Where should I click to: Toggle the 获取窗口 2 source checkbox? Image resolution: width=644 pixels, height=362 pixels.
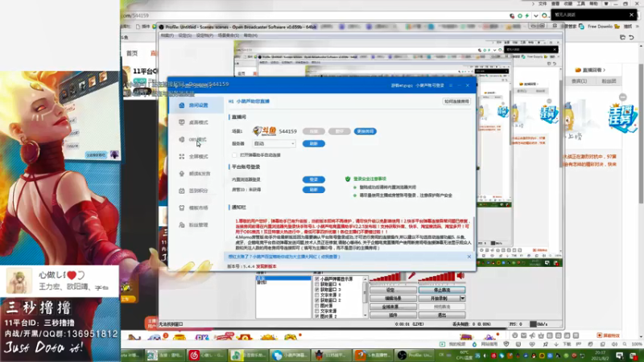point(316,300)
